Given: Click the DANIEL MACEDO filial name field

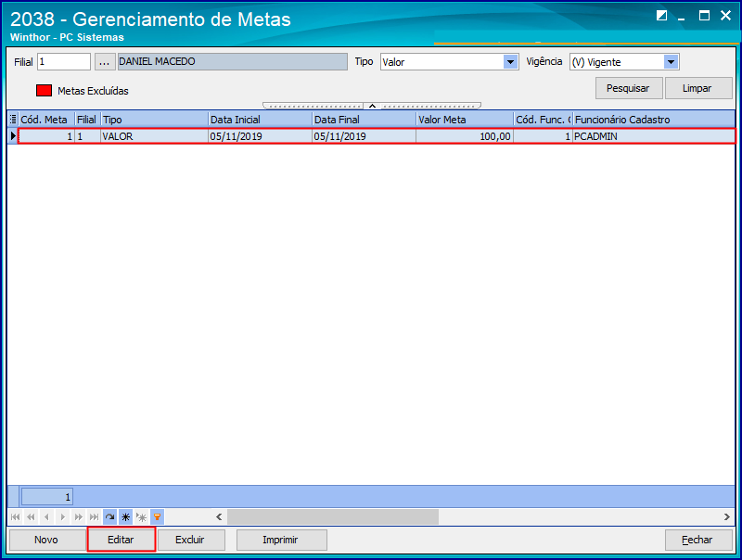Looking at the screenshot, I should 233,62.
